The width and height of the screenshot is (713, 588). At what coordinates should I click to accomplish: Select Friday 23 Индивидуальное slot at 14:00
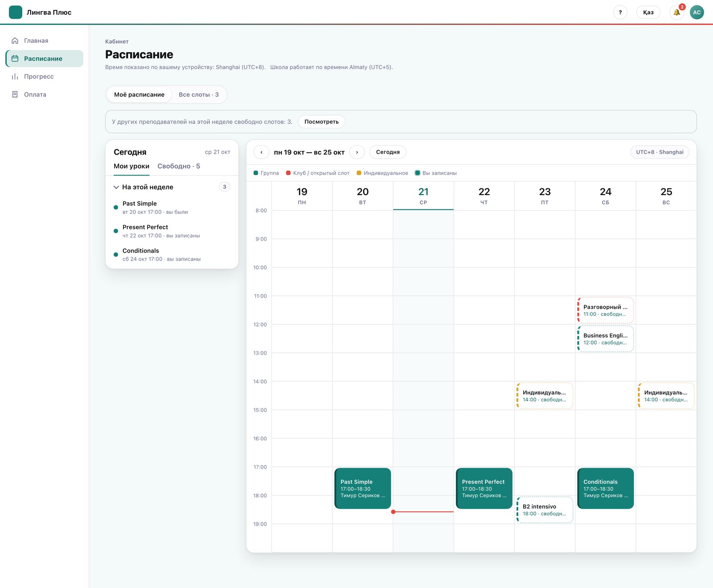click(x=545, y=396)
